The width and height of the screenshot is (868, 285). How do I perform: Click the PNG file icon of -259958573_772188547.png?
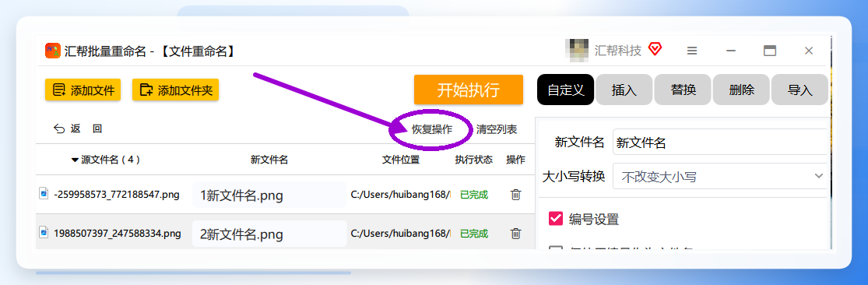[44, 193]
